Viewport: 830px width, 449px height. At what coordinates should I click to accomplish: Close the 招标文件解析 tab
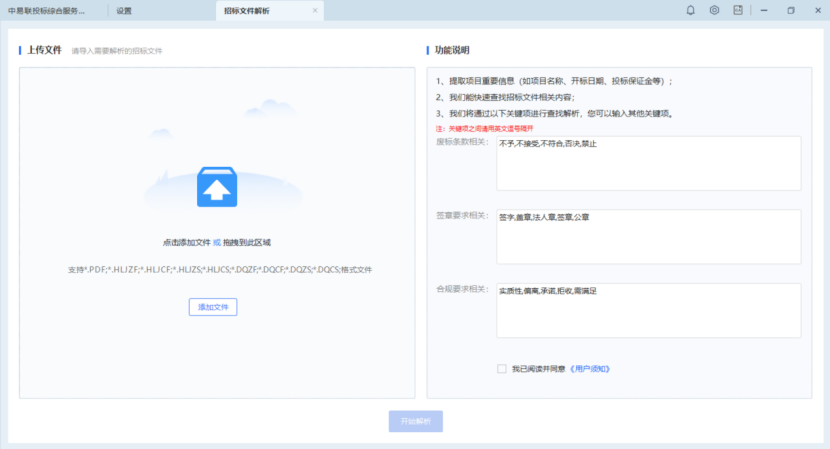pyautogui.click(x=315, y=10)
